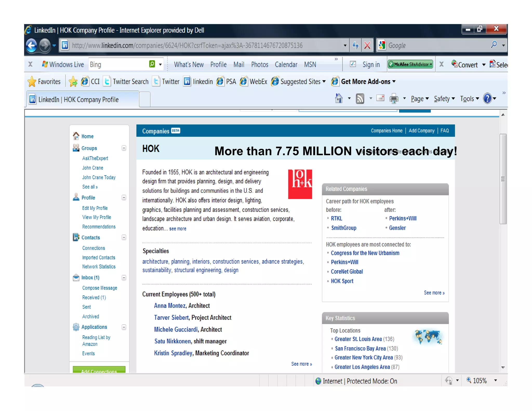Image resolution: width=532 pixels, height=411 pixels.
Task: Click the Print icon in command bar
Action: point(394,99)
